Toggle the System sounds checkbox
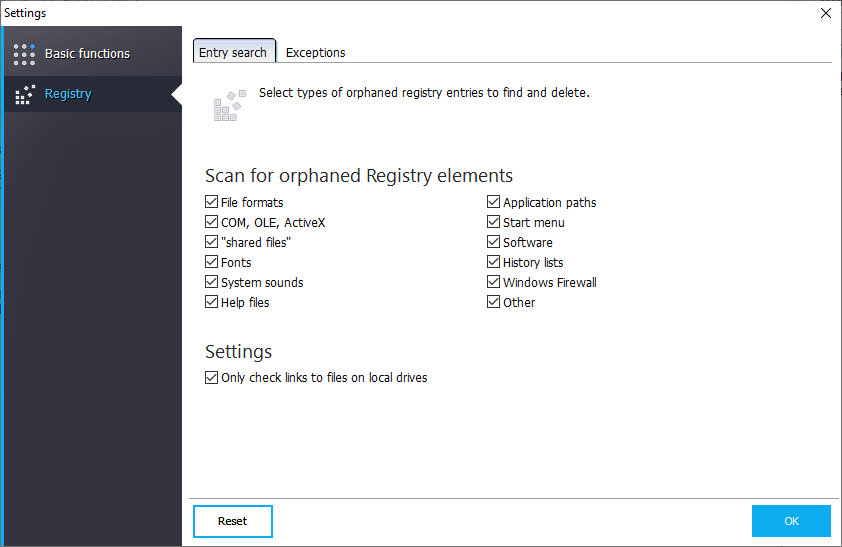842x547 pixels. pos(212,282)
